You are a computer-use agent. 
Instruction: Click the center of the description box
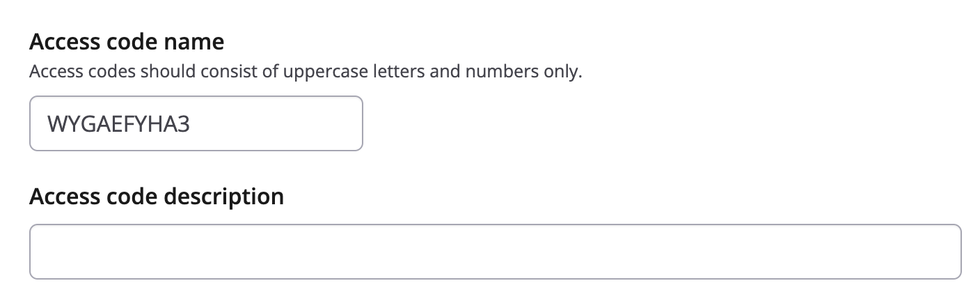(495, 252)
